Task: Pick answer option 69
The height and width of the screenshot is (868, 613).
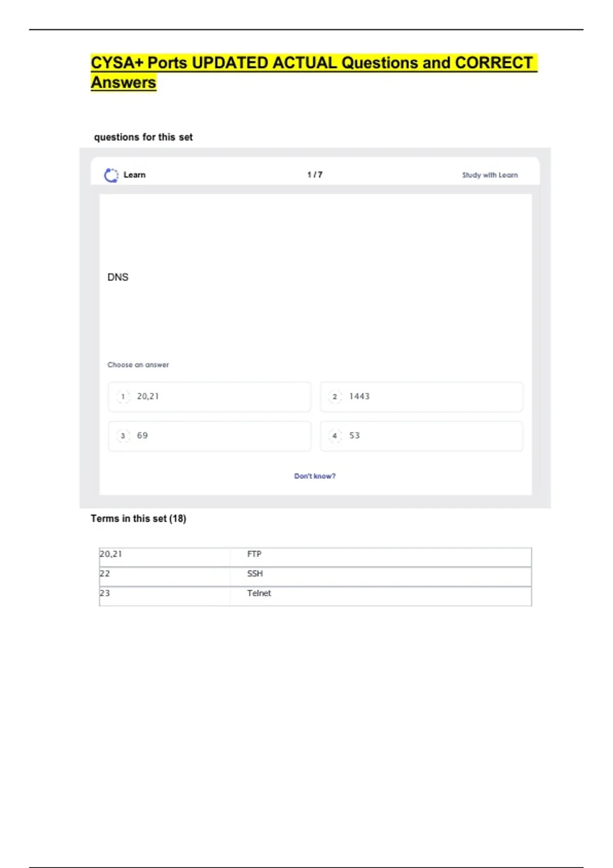Action: [x=209, y=436]
